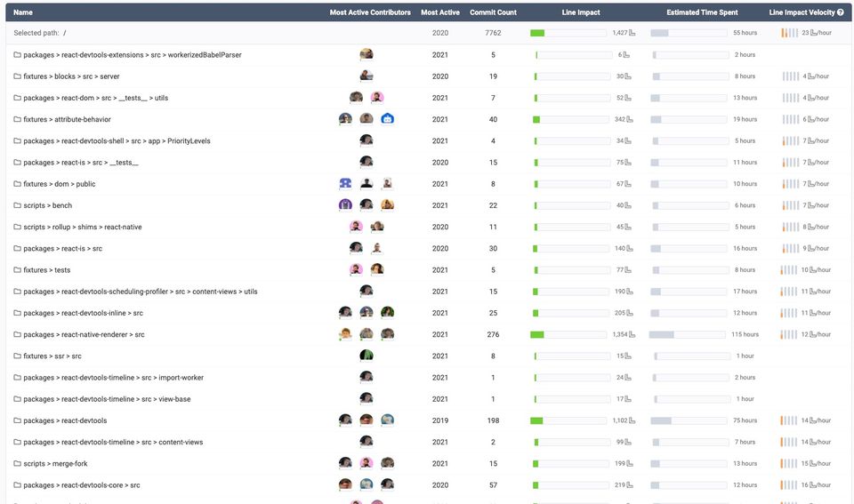This screenshot has height=504, width=854.
Task: Click the 2019 most active year
Action: [x=440, y=420]
